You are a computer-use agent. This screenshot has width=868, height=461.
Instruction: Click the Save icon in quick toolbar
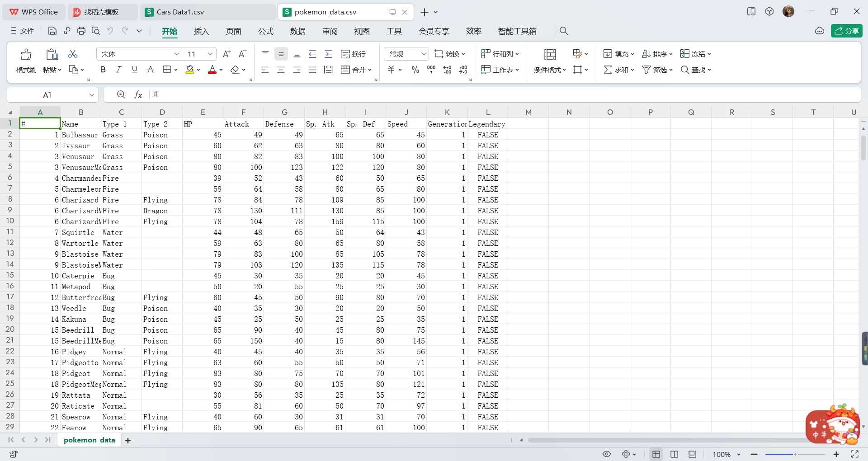pyautogui.click(x=52, y=31)
